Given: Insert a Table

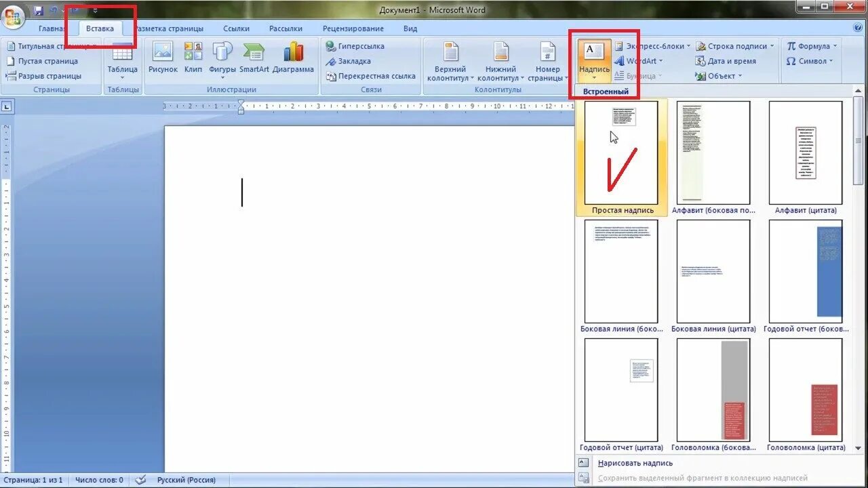Looking at the screenshot, I should (x=122, y=62).
